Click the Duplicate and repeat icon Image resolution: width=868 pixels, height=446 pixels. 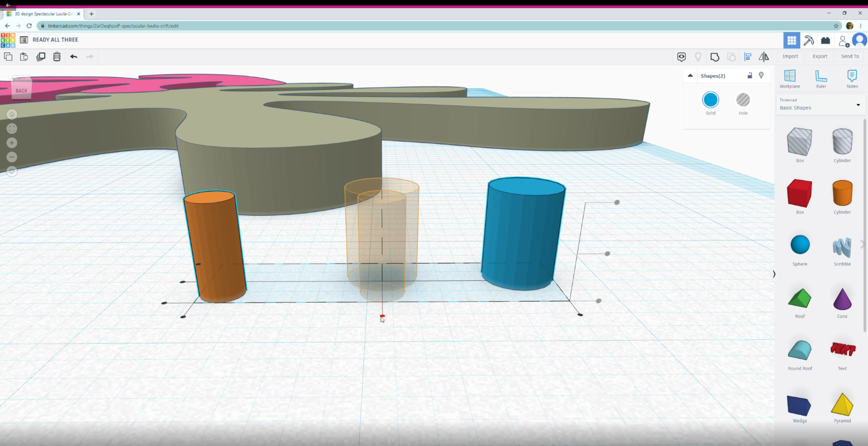(41, 57)
